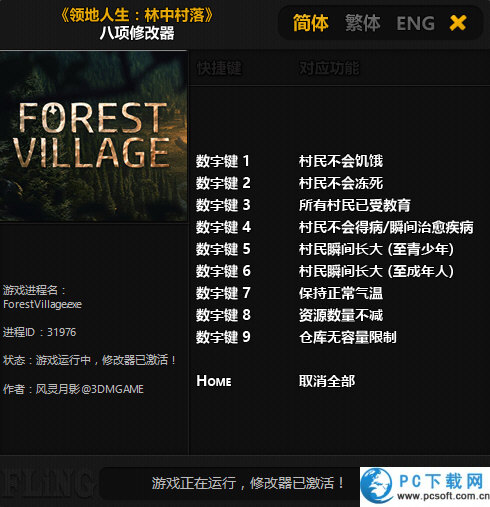The width and height of the screenshot is (490, 507).
Task: Toggle 村民不会饥饿 cheat option
Action: 341,161
